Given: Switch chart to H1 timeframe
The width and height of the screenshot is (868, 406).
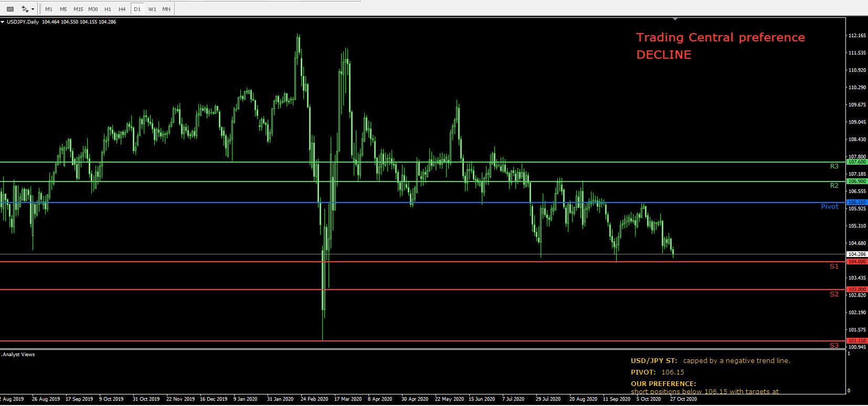Looking at the screenshot, I should [x=108, y=9].
